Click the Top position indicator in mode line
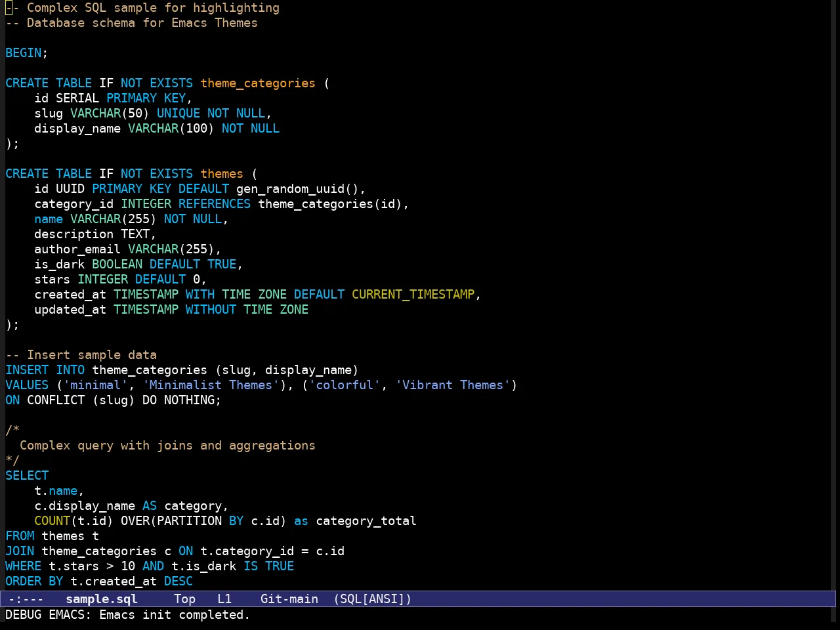Viewport: 840px width, 630px height. tap(184, 599)
